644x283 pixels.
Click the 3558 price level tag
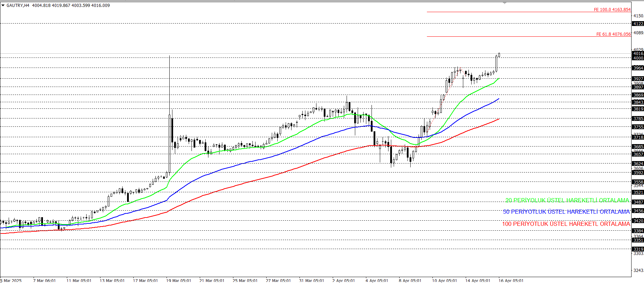pos(638,182)
